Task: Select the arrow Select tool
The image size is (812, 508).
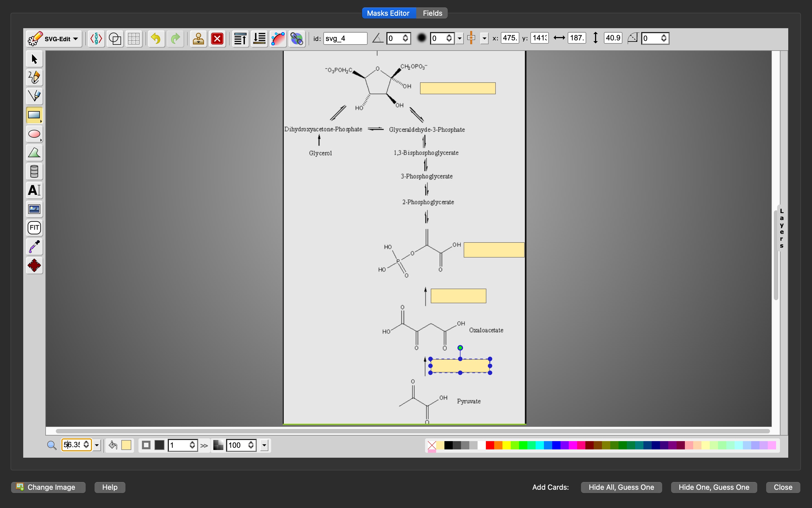Action: click(x=34, y=59)
